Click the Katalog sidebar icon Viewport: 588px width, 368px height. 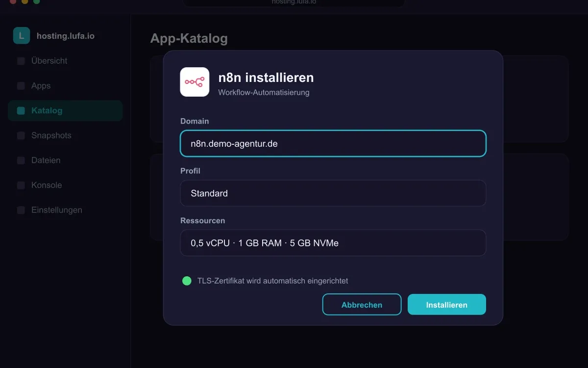(21, 111)
